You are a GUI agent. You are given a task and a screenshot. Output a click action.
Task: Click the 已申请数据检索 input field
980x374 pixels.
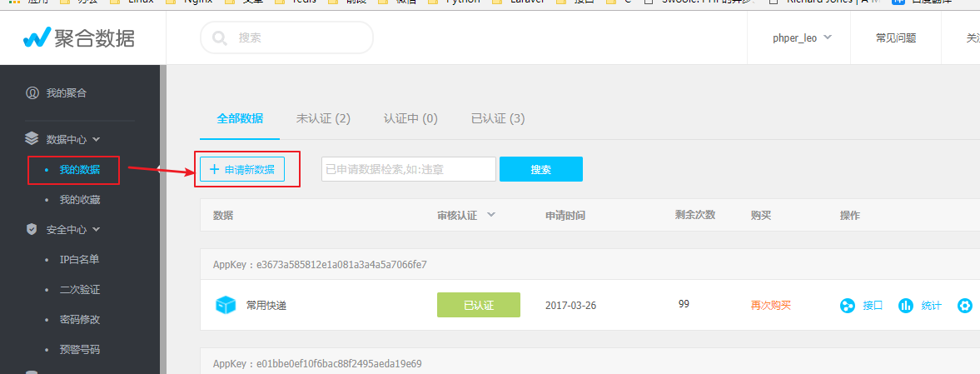click(x=408, y=169)
